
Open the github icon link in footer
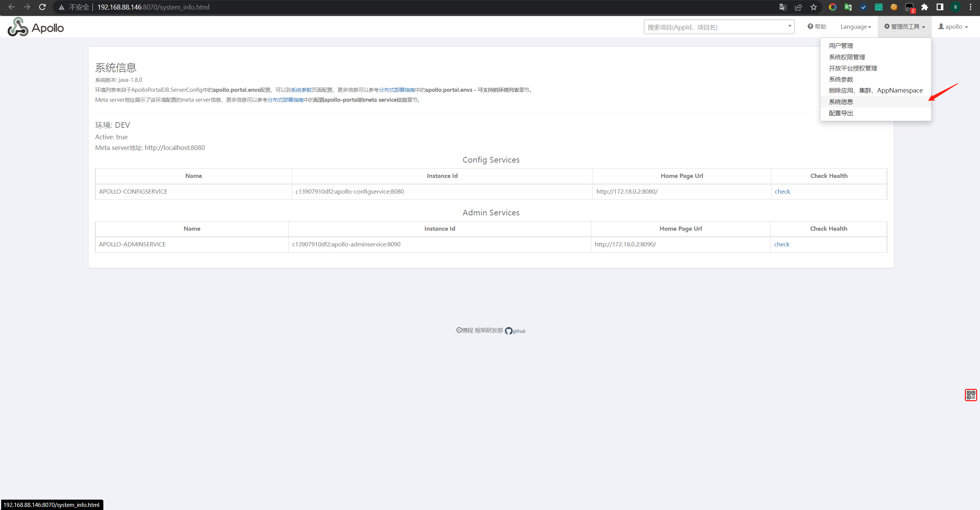[x=508, y=331]
